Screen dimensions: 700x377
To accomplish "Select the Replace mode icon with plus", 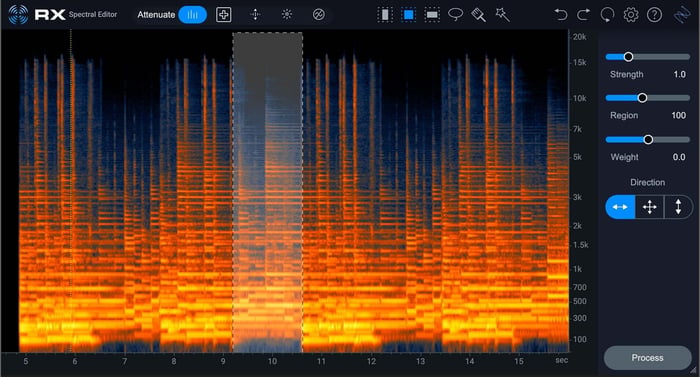I will click(x=224, y=15).
